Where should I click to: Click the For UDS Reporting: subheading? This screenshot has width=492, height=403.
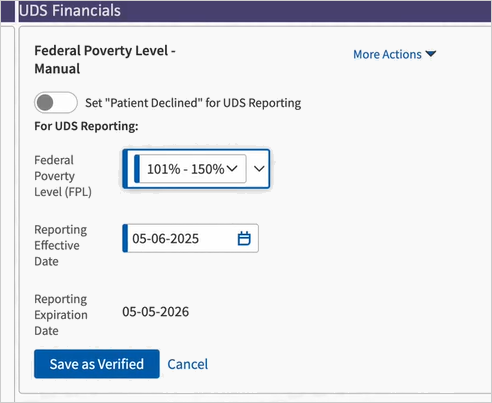pos(86,126)
